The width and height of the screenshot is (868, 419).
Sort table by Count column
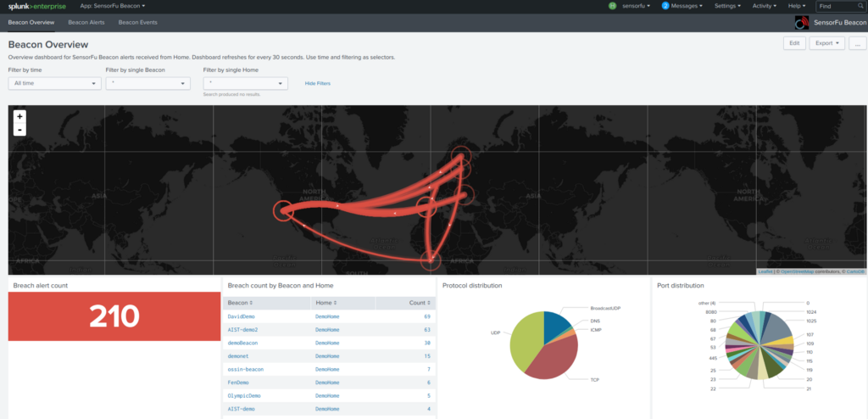(x=419, y=303)
